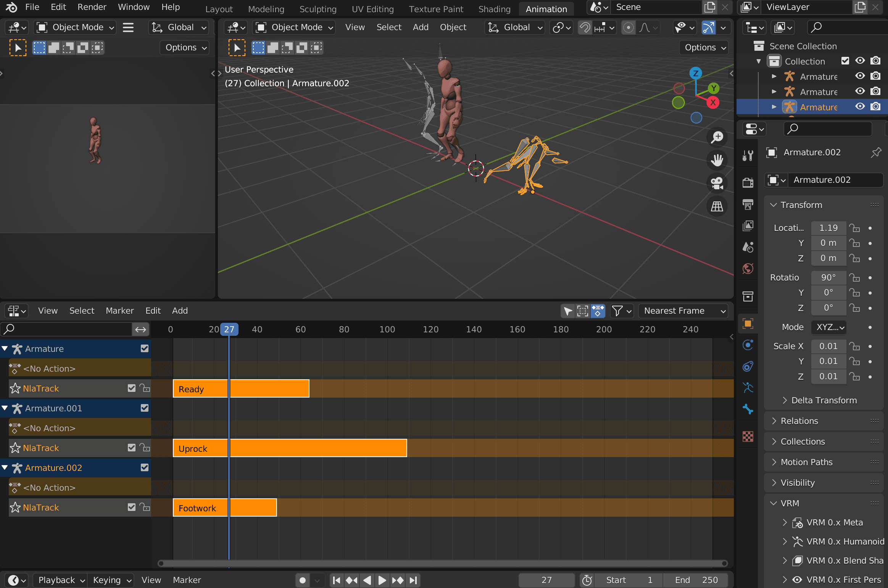Hide Collection in viewport via eye icon
The width and height of the screenshot is (888, 588).
(860, 61)
